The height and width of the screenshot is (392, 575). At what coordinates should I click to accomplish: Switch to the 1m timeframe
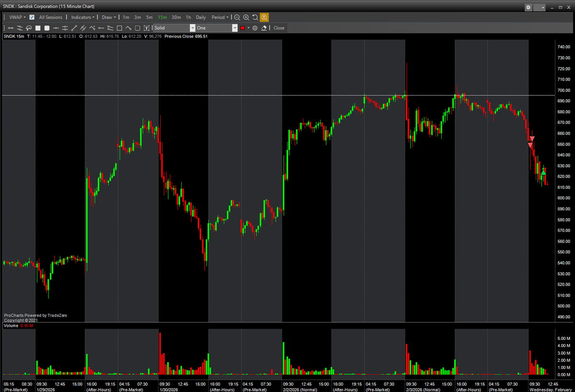point(126,17)
